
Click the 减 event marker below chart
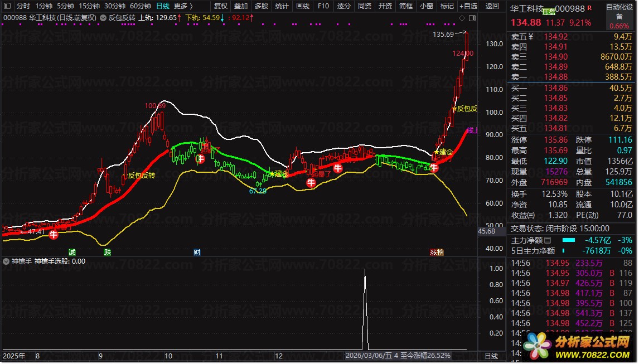click(72, 252)
